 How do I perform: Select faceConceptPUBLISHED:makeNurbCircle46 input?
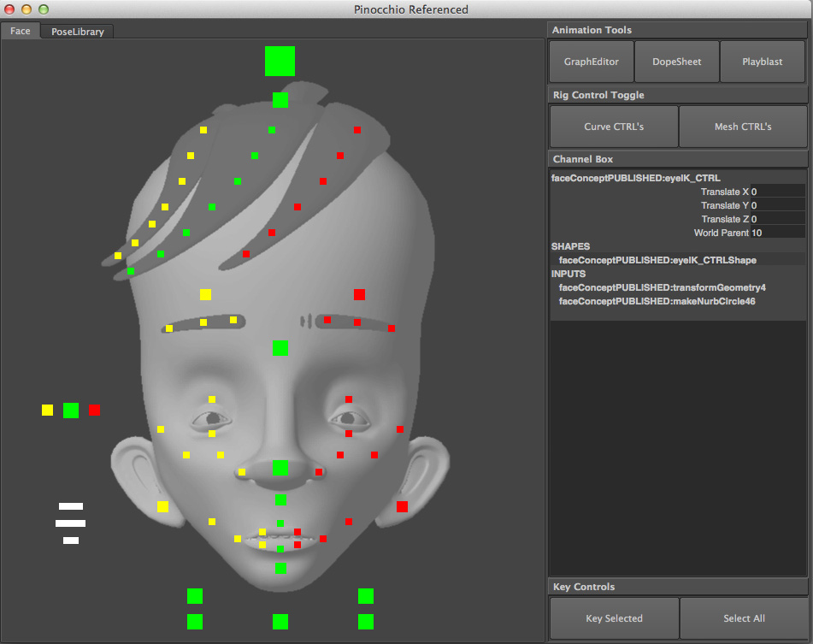(657, 301)
